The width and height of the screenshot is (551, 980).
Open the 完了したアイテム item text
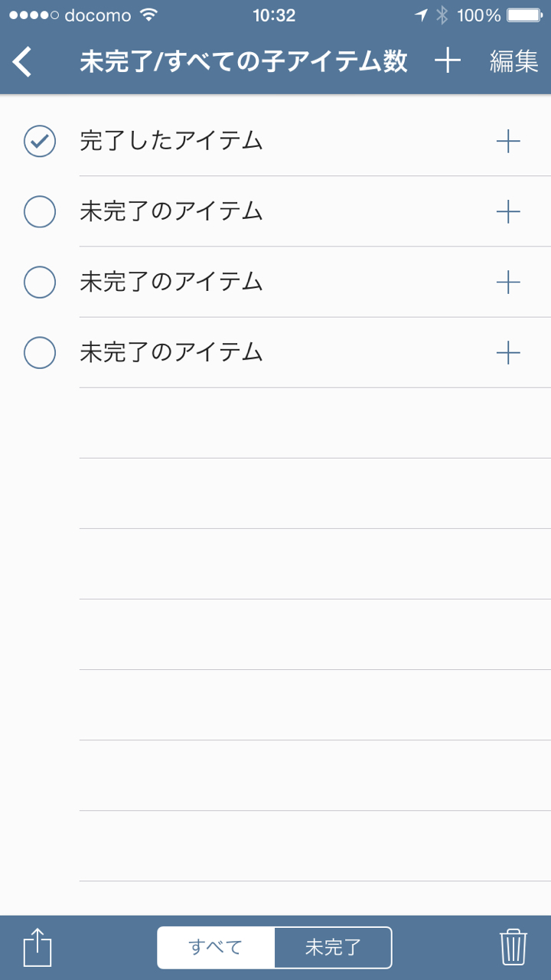tap(171, 141)
